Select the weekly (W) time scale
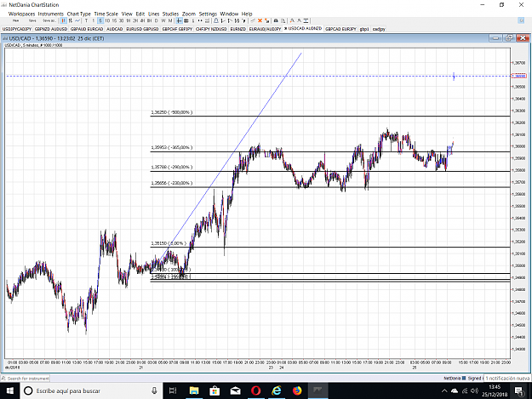 163,20
